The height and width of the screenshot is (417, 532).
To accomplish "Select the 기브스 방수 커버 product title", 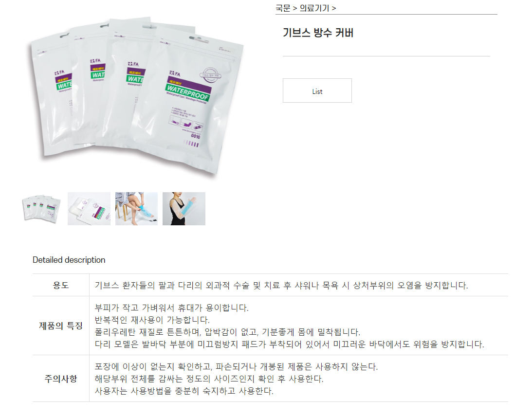I will pyautogui.click(x=318, y=33).
